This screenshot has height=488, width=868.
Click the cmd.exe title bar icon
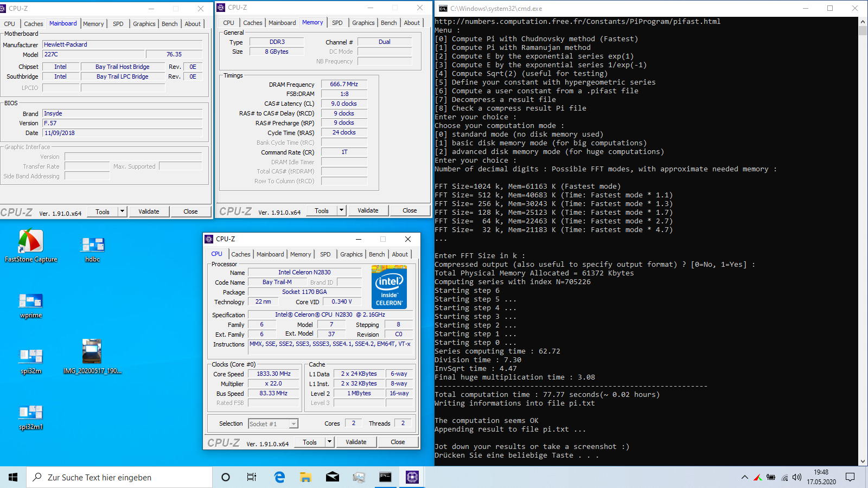point(443,8)
